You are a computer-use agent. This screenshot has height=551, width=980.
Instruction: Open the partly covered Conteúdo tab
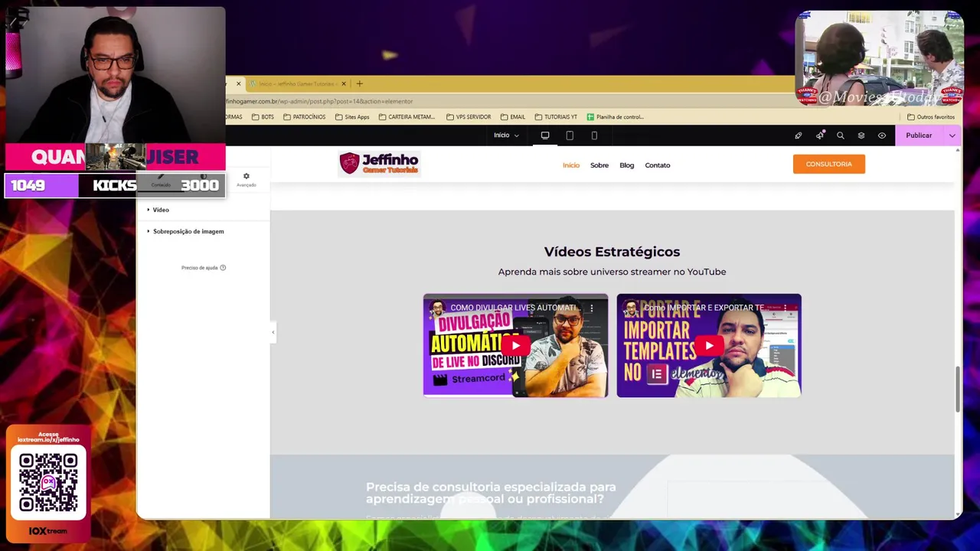[x=161, y=181]
